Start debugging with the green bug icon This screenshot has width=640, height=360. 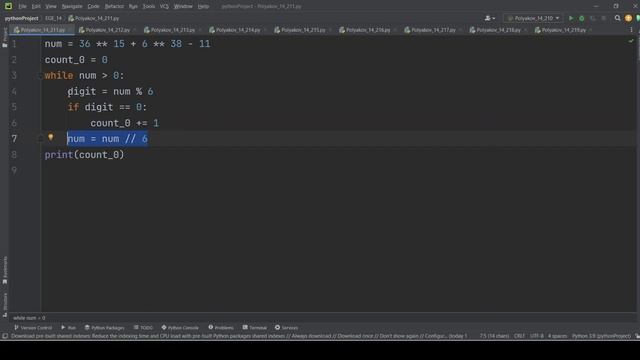tap(582, 18)
